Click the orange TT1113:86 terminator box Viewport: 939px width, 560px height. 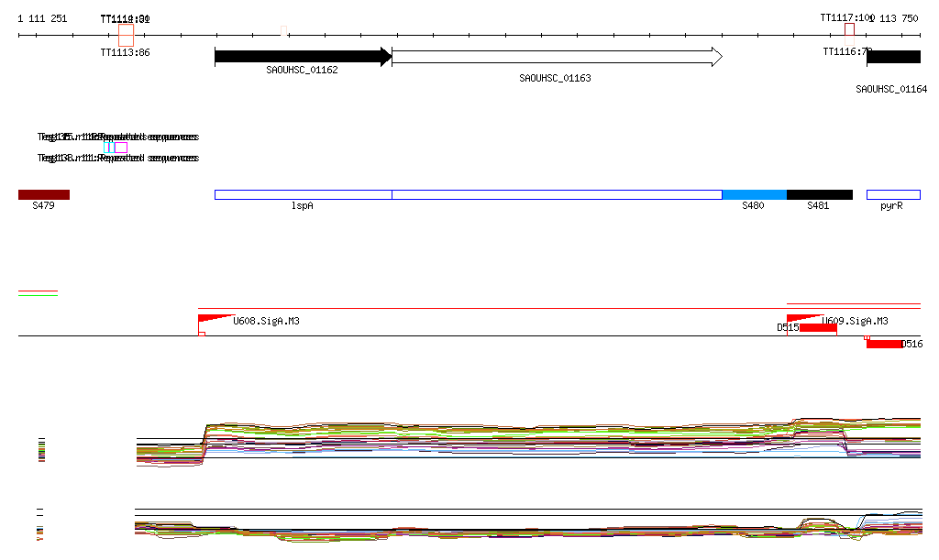tap(126, 35)
